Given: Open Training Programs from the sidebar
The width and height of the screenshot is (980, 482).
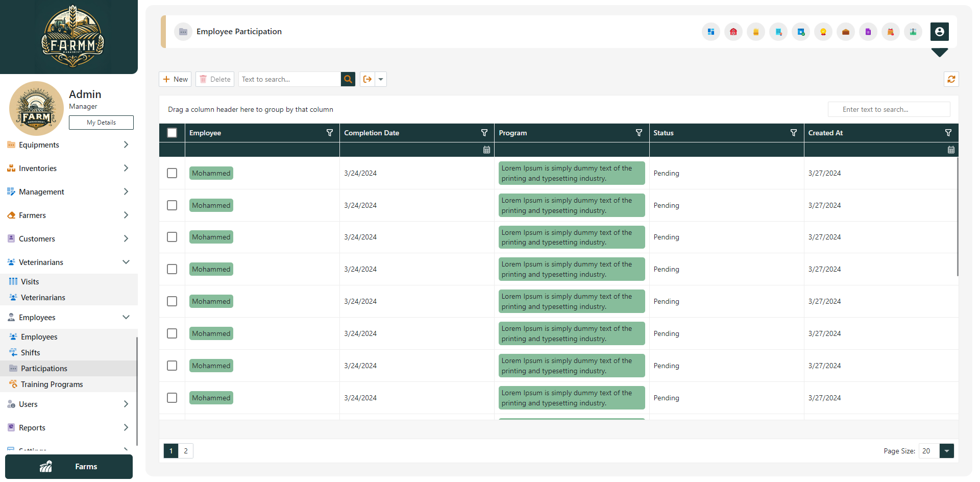Looking at the screenshot, I should 52,384.
